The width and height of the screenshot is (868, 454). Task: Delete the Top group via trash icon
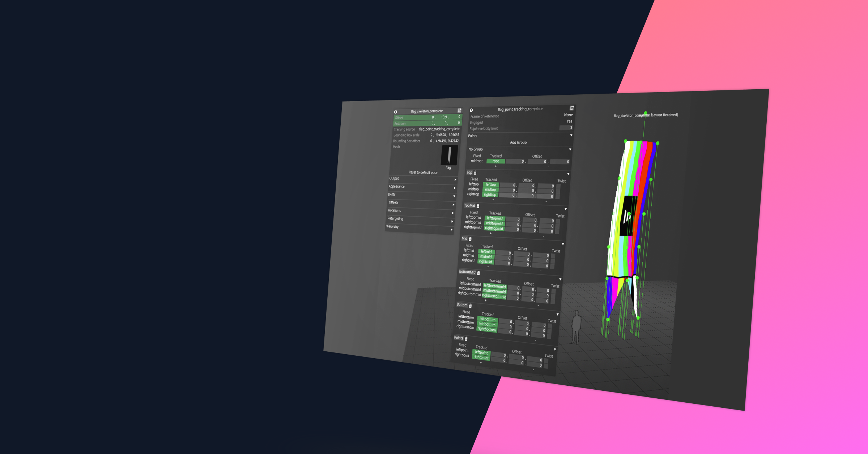tap(475, 173)
